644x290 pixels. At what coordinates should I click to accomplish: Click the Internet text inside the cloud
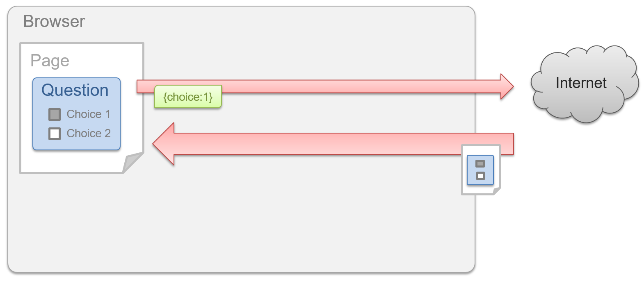(x=581, y=83)
